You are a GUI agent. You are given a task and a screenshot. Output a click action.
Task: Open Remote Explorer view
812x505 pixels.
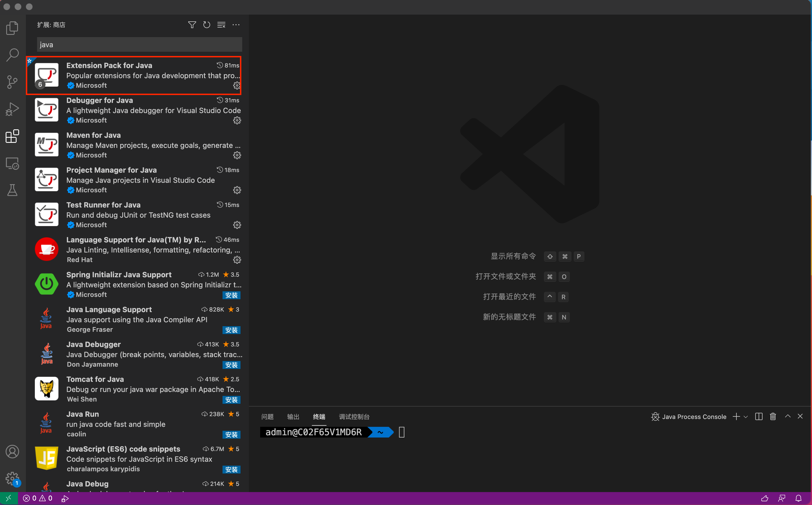point(12,163)
